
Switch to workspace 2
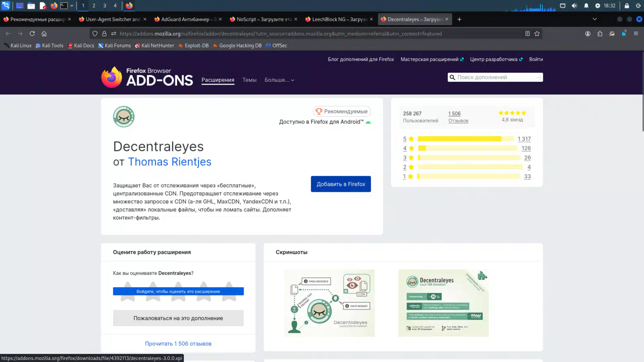94,6
